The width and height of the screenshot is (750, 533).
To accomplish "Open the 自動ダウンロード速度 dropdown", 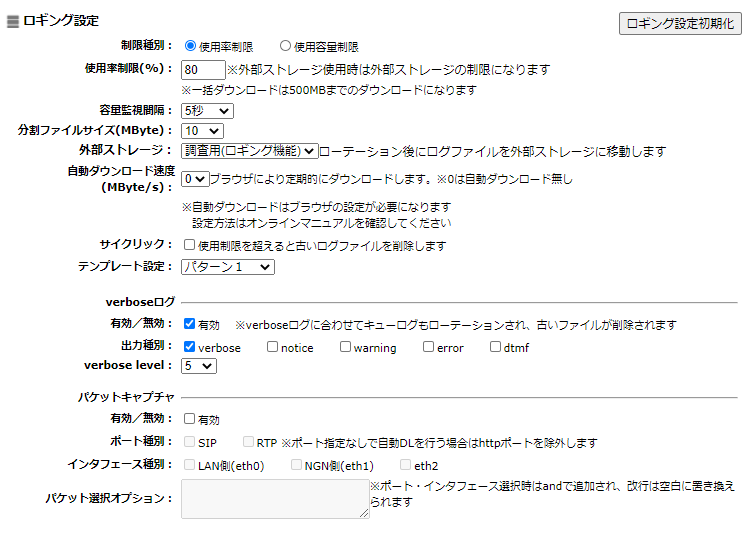I will pos(195,179).
